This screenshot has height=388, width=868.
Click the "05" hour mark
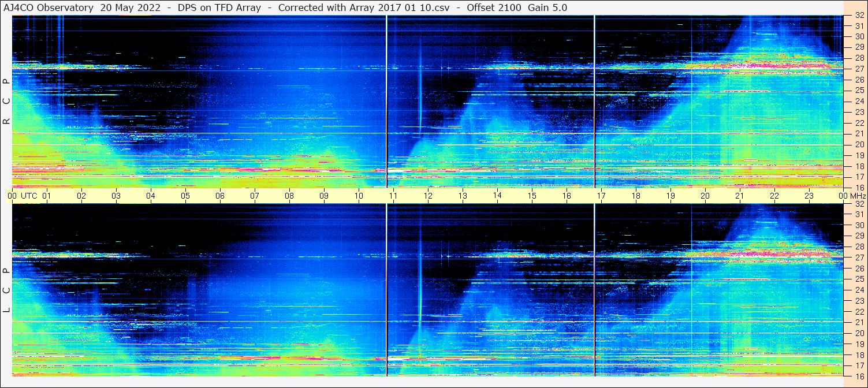(185, 196)
